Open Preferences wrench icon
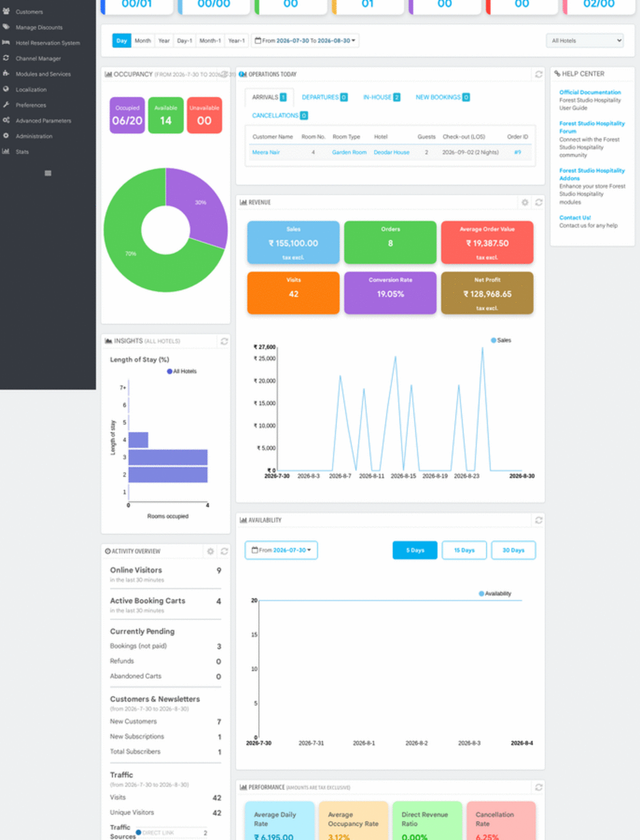Screen dimensions: 640x840 [6, 105]
